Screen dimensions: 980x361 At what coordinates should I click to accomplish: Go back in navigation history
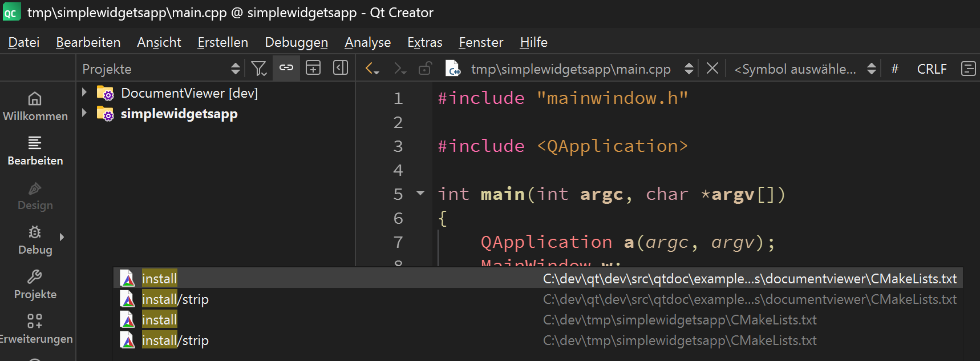click(372, 69)
